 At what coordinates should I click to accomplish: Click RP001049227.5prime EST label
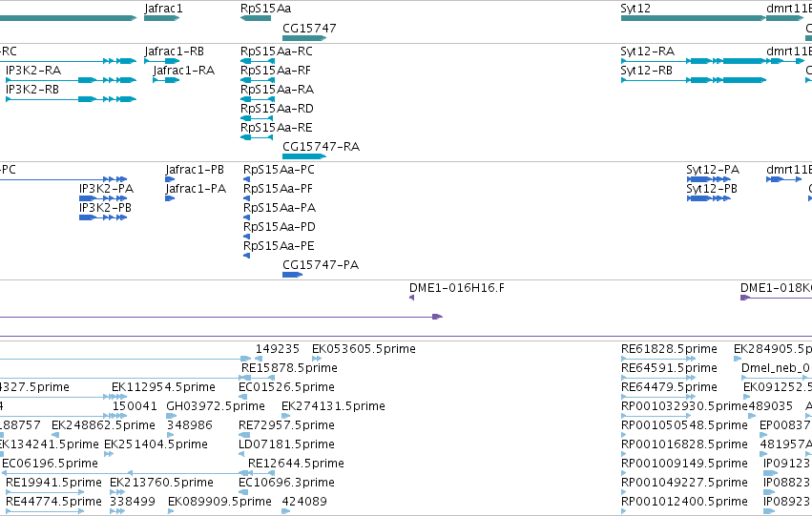click(684, 483)
